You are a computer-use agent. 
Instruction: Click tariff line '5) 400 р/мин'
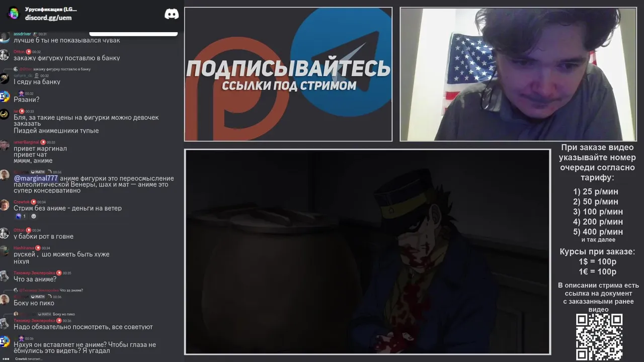598,232
